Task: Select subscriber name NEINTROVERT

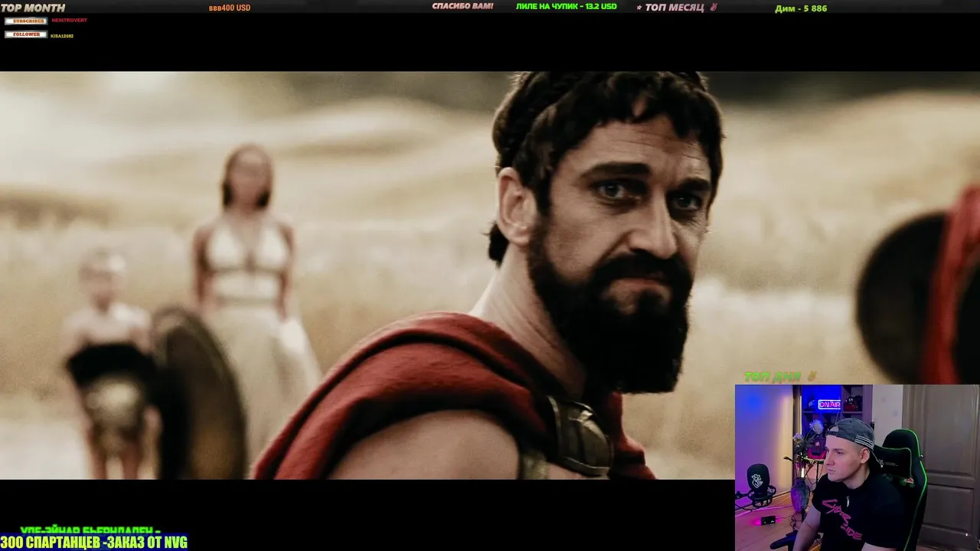Action: (x=69, y=21)
